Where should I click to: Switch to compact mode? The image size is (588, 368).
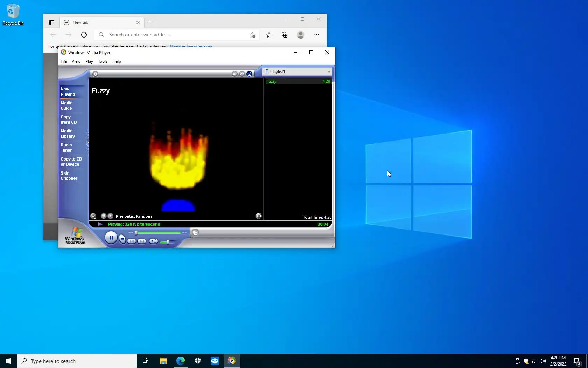click(x=195, y=232)
